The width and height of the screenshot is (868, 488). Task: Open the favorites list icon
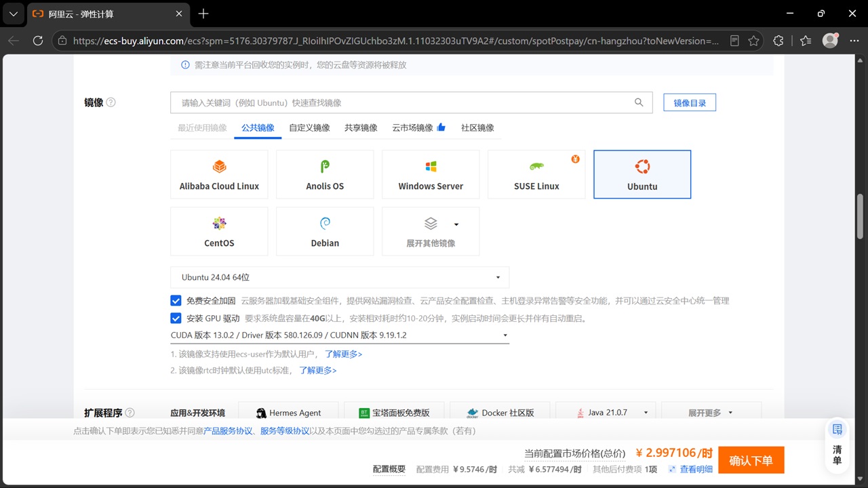pyautogui.click(x=806, y=41)
